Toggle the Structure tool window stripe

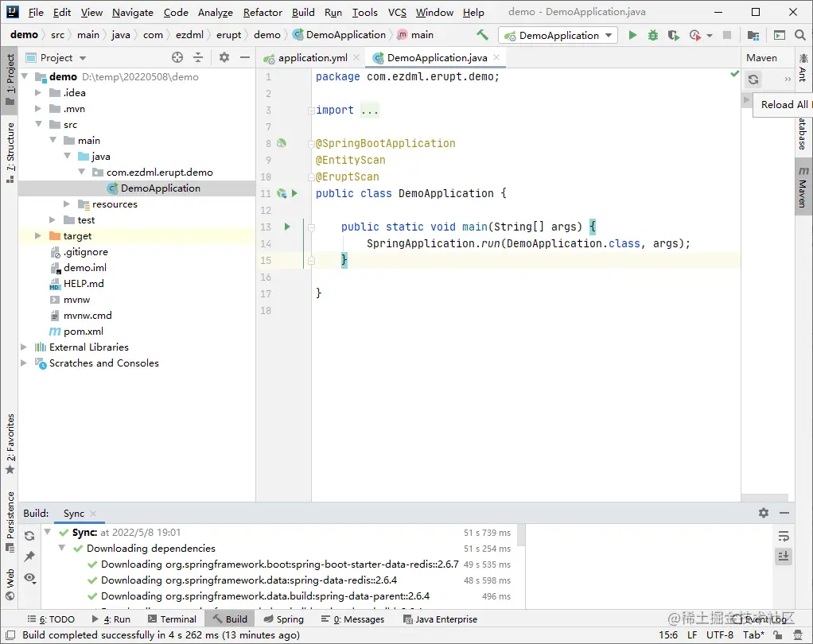(10, 153)
